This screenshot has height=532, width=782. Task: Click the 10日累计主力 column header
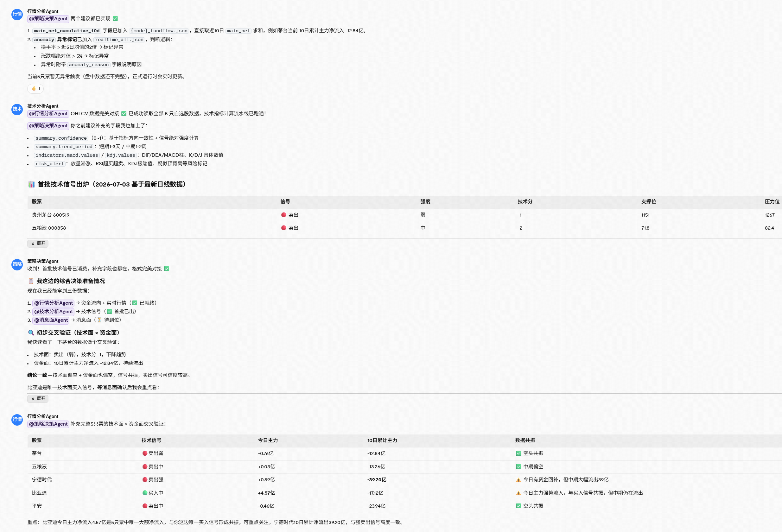coord(382,440)
